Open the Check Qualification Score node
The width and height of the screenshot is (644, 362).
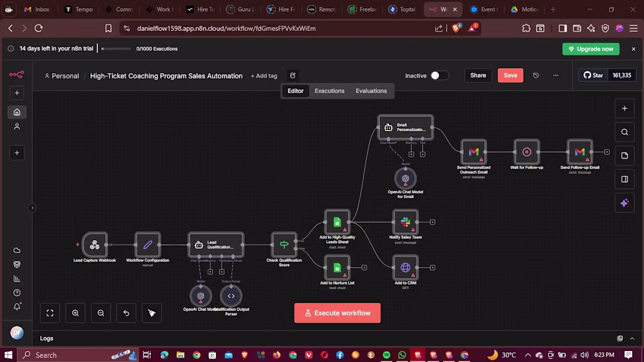(284, 244)
